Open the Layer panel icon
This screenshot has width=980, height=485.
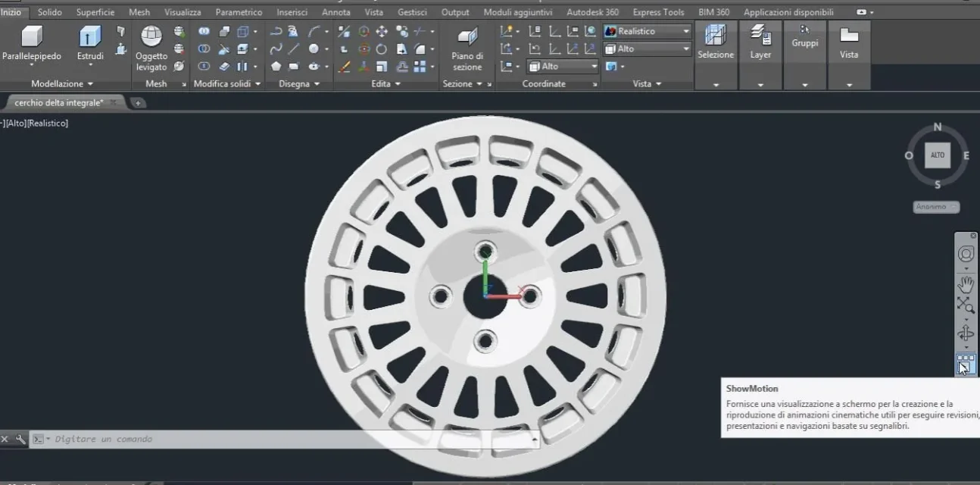760,41
